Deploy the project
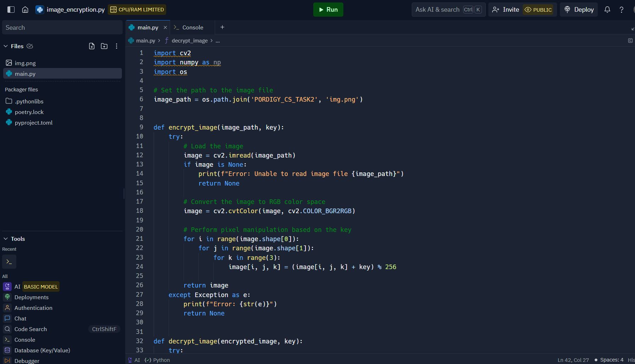635x364 pixels. [x=578, y=10]
